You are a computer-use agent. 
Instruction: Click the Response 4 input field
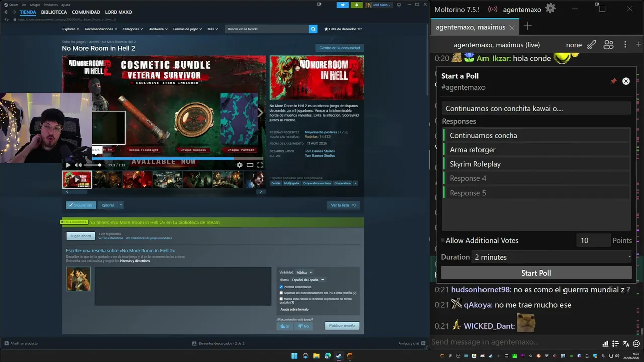pyautogui.click(x=536, y=178)
